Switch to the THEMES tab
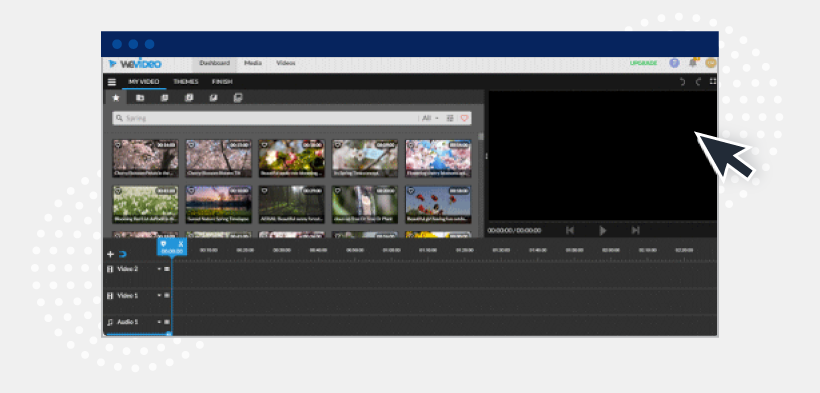This screenshot has height=393, width=820. pyautogui.click(x=186, y=82)
